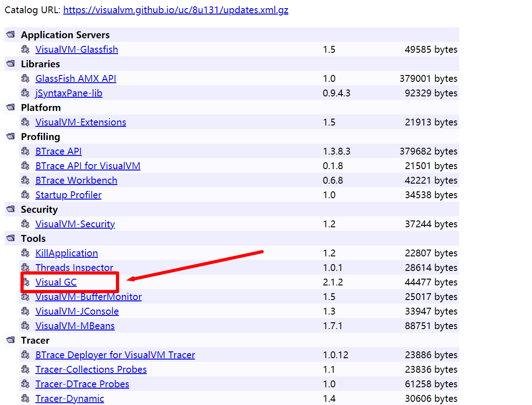Click version 1.3.8.3 in the BTrace API row

pyautogui.click(x=336, y=151)
